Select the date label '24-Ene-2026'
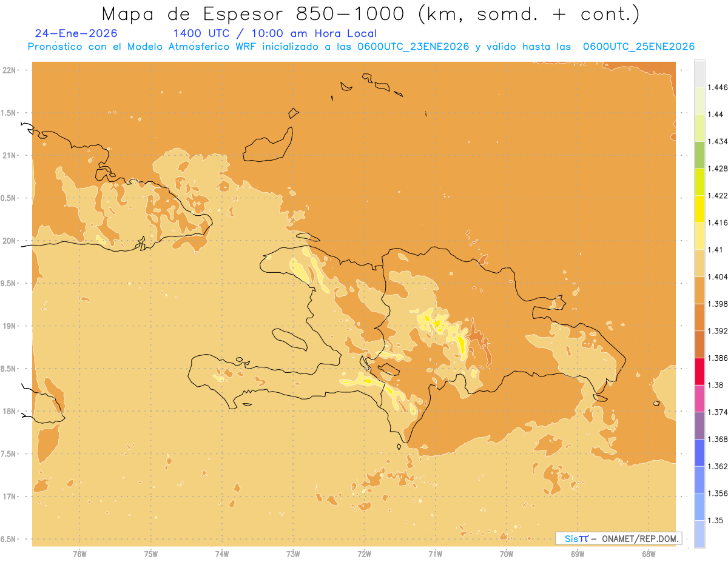Viewport: 728px width, 562px height. [76, 33]
